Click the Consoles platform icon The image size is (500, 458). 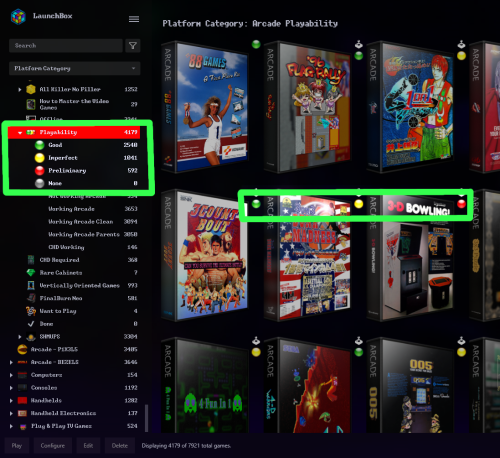click(x=22, y=388)
